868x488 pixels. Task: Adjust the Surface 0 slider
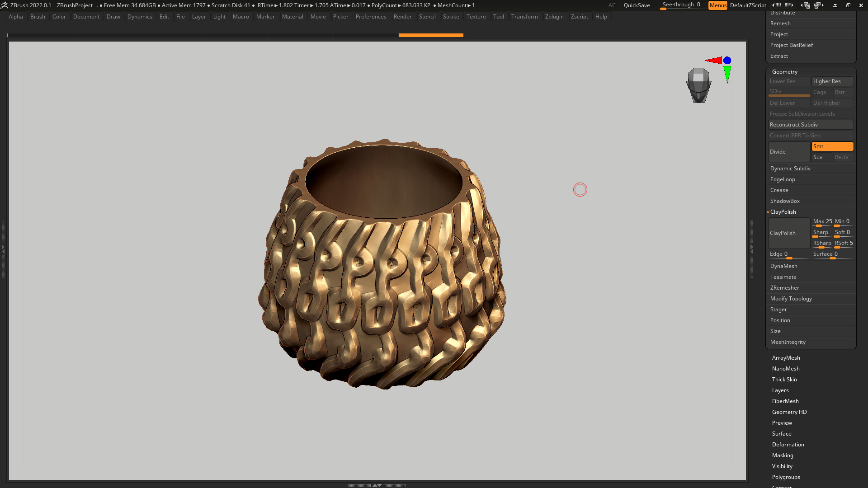coord(832,254)
